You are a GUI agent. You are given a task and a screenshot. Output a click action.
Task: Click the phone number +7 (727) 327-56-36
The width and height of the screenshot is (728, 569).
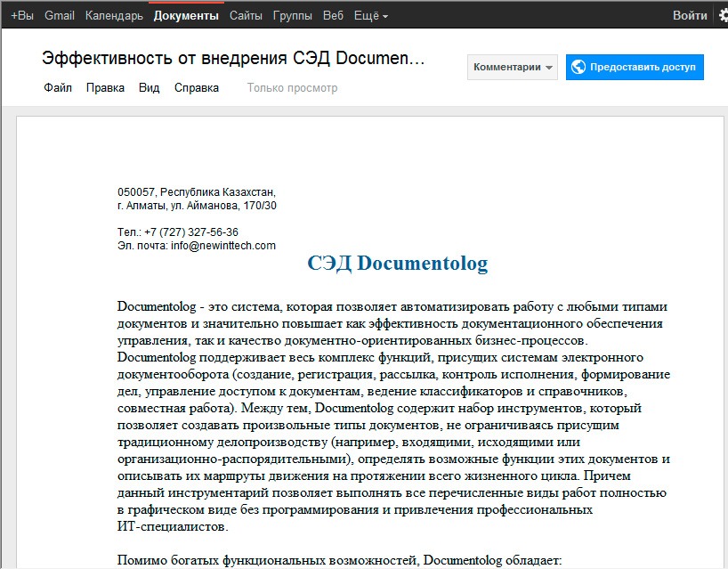coord(191,232)
